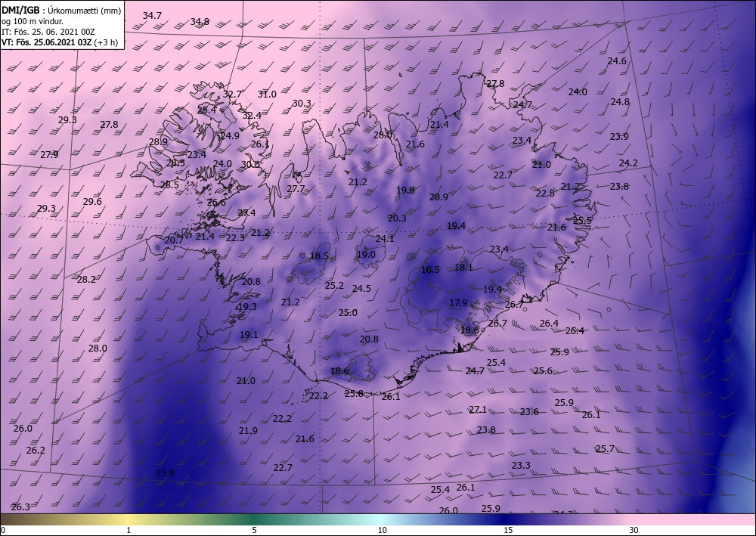Click the valid time line "VT: Fös. 25.06.2021 03Z (+3 h)"
Viewport: 756px width, 536px height.
coord(59,42)
